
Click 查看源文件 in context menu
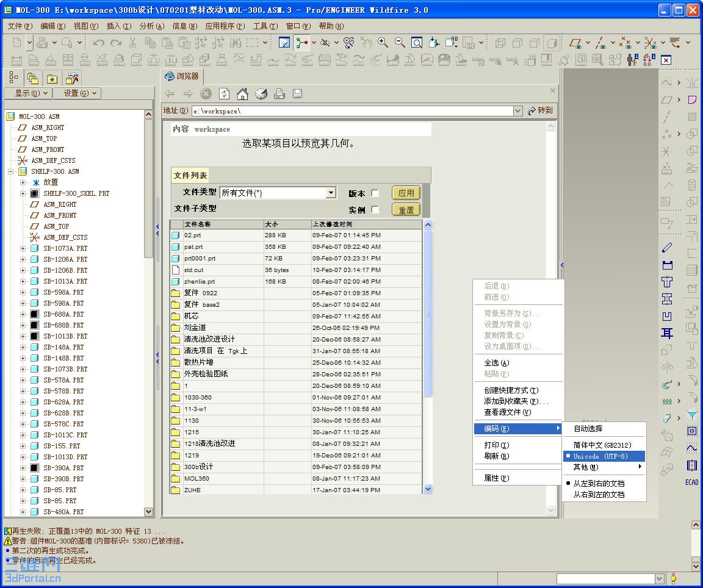(x=518, y=412)
